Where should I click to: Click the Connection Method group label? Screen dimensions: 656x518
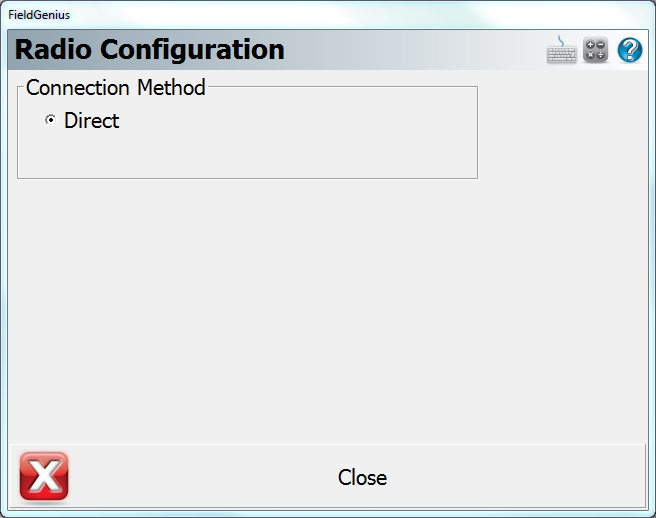point(115,87)
